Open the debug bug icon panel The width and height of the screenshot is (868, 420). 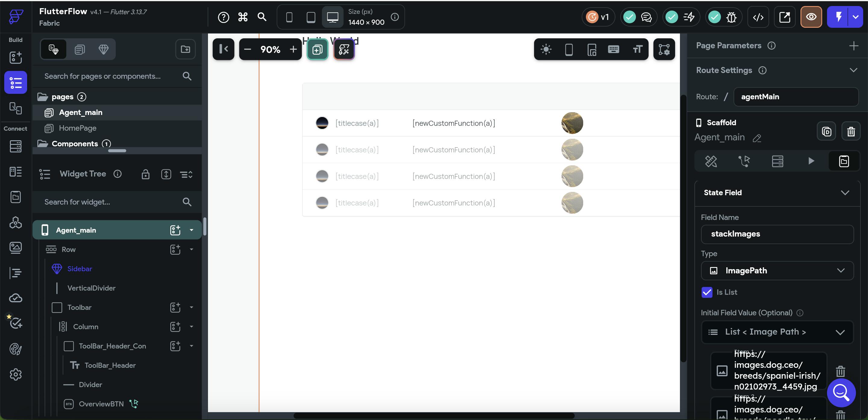tap(731, 17)
